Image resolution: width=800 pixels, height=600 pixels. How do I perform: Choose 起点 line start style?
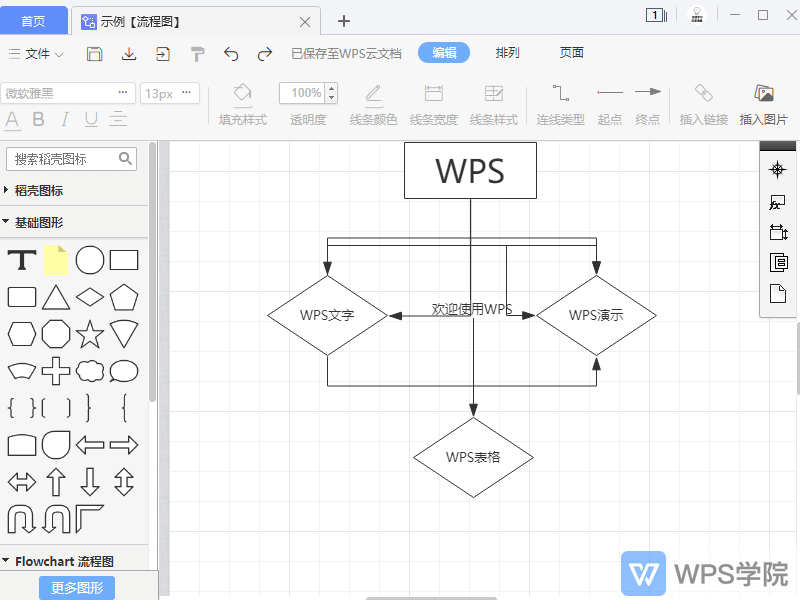pos(610,105)
